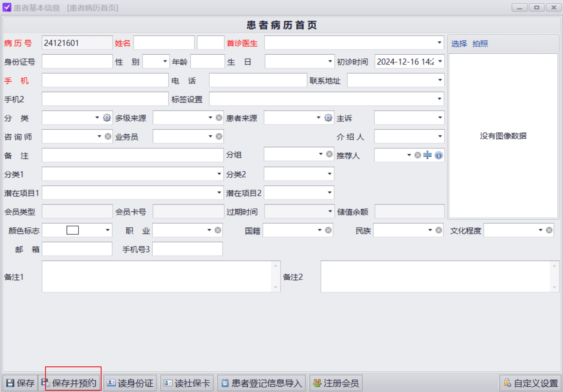This screenshot has width=563, height=392.
Task: Clear the 推荐人 field with its X icon
Action: pyautogui.click(x=418, y=155)
